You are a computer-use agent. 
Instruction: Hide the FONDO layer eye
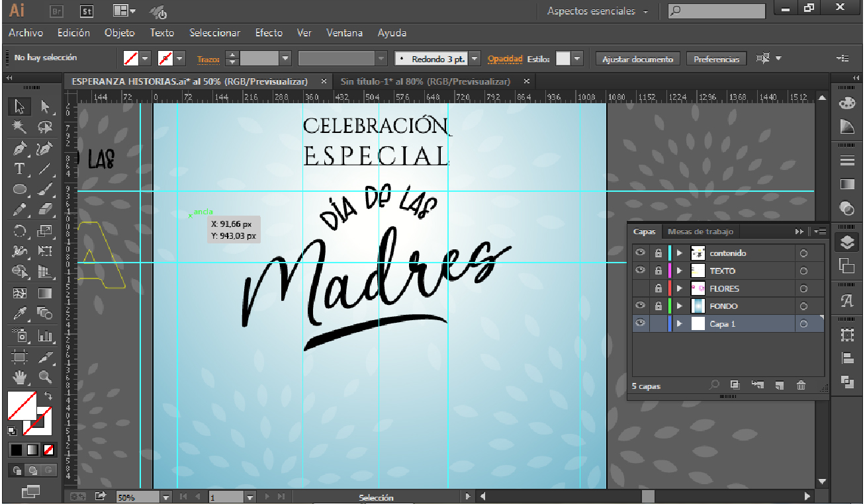[639, 306]
